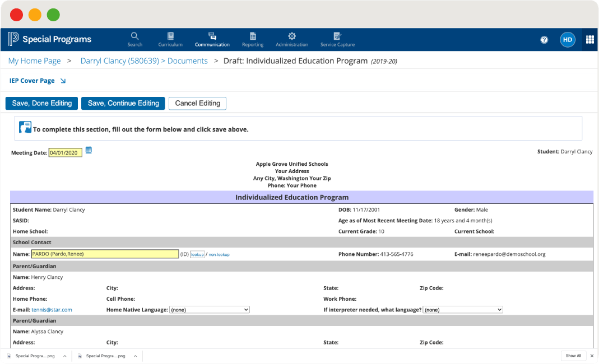
Task: Select the Service Capture icon
Action: coord(337,39)
